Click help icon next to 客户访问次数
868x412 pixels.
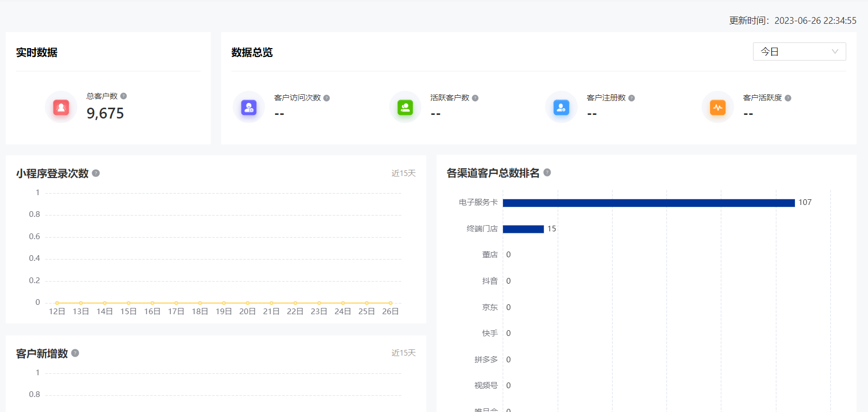pos(326,98)
